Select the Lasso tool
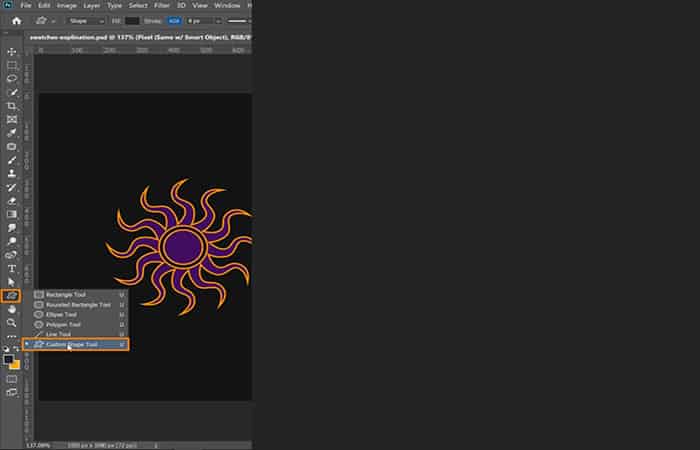 click(12, 78)
